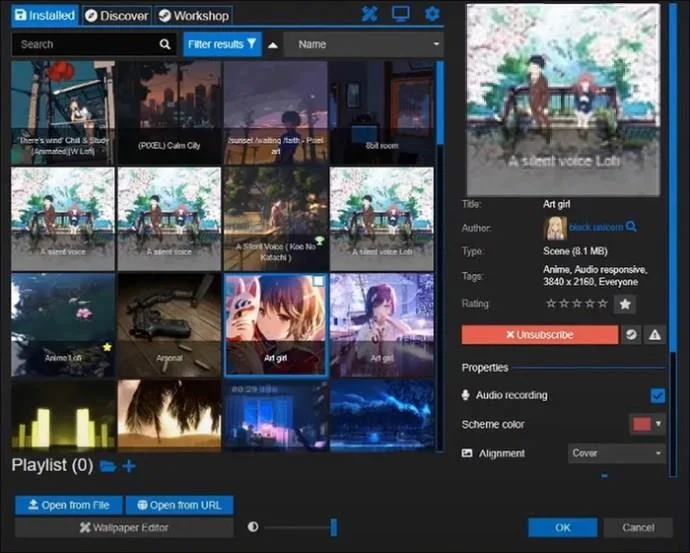Tick the selection box on Art girl thumbnail

coord(318,281)
